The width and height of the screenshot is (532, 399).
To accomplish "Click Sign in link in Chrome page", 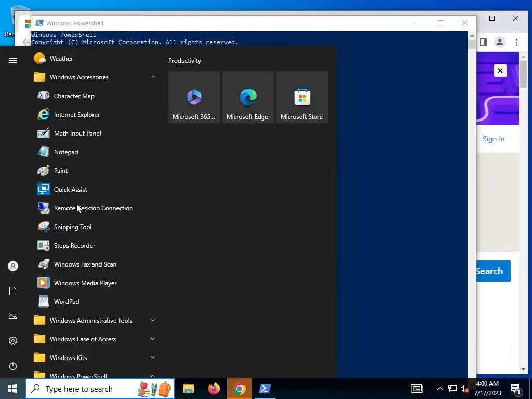I will (494, 139).
